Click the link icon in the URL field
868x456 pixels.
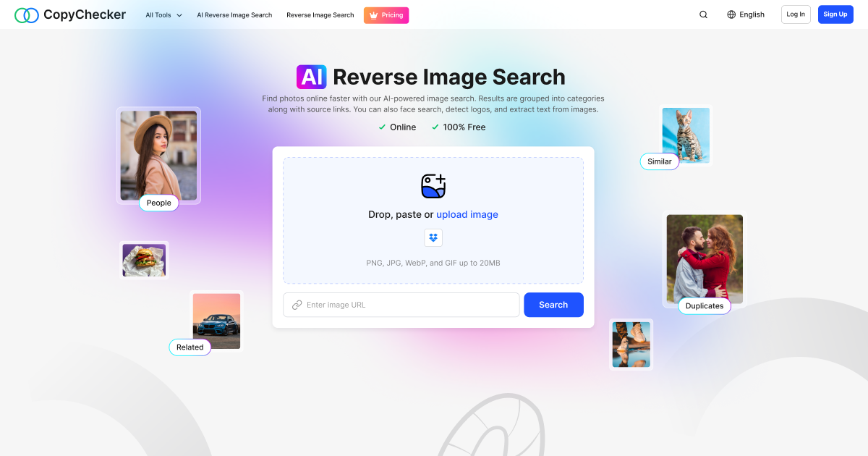296,305
